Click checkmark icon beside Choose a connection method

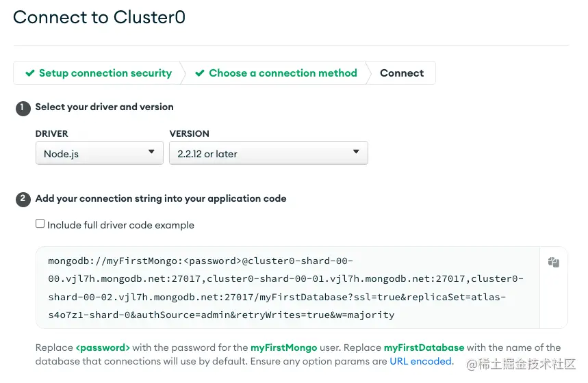(x=200, y=73)
